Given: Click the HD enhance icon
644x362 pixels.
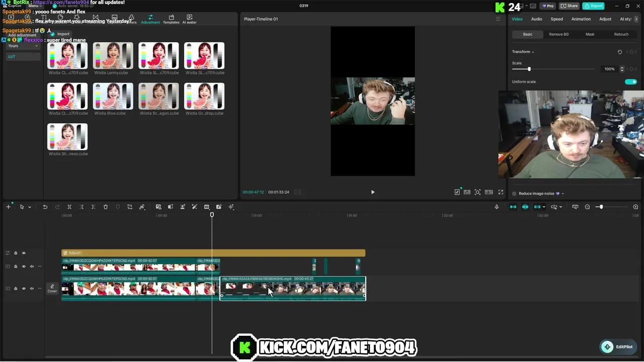Looking at the screenshot, I should [x=207, y=207].
